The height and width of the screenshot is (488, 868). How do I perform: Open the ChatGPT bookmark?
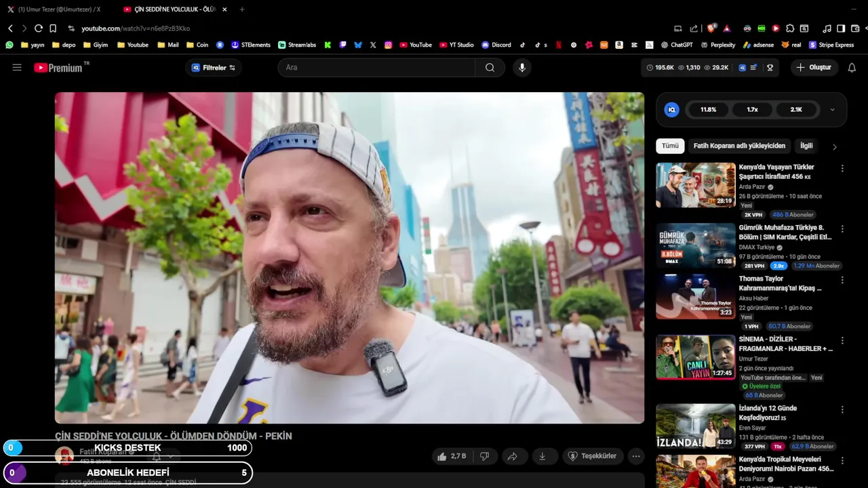(x=677, y=45)
